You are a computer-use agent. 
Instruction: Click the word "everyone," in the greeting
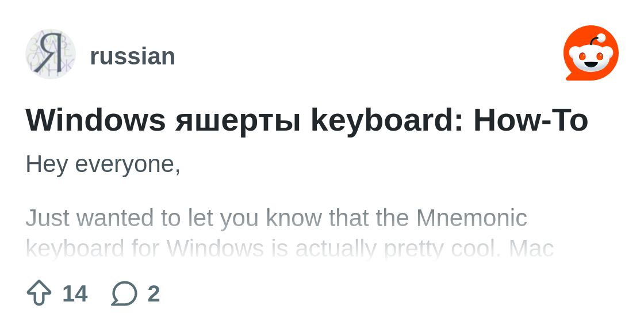128,165
